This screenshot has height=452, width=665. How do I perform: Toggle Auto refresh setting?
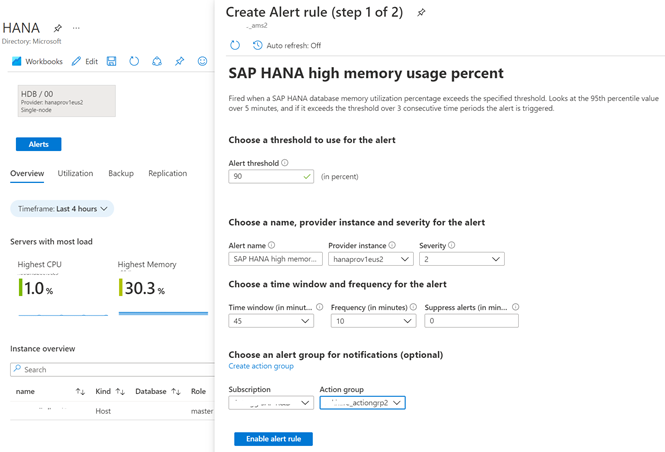pos(287,45)
